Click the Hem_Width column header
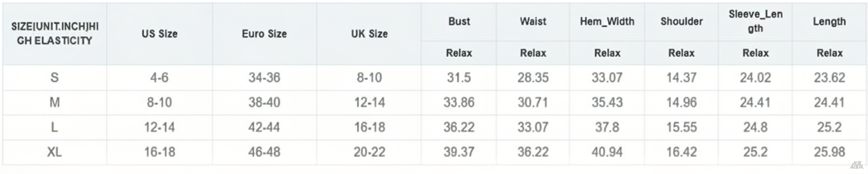868x174 pixels. click(x=607, y=21)
